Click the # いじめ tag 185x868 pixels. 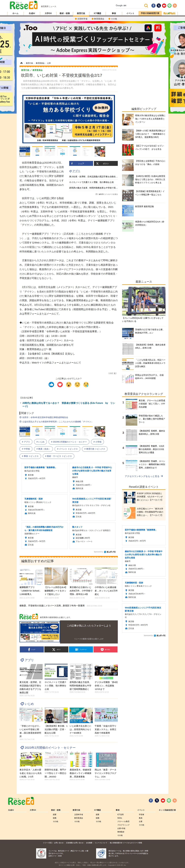coord(40,442)
